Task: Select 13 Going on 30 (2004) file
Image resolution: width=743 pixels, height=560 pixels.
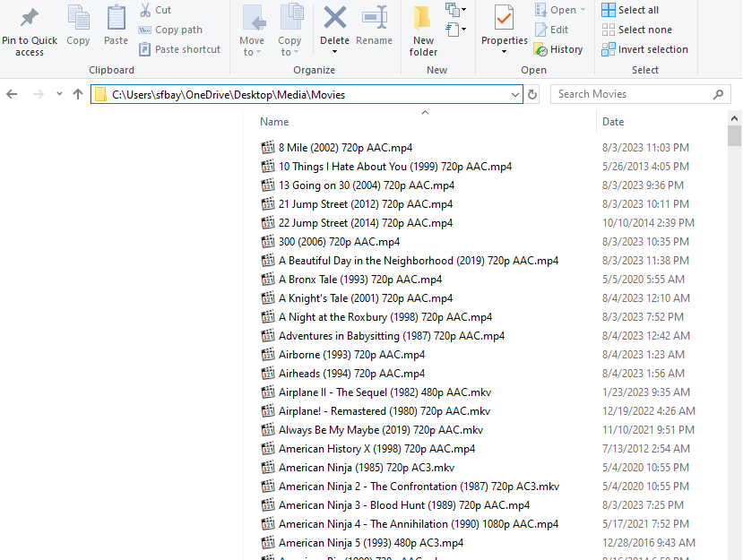Action: click(367, 185)
